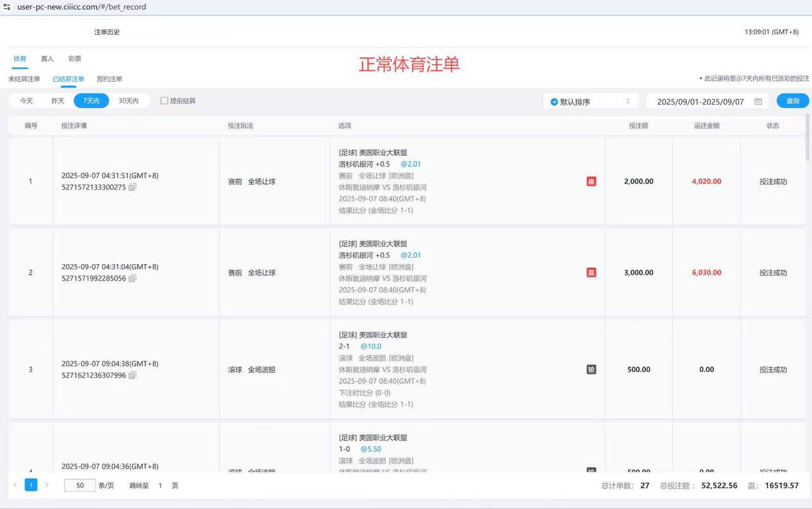Click the site info icon in the address bar
This screenshot has width=812, height=509.
(8, 7)
